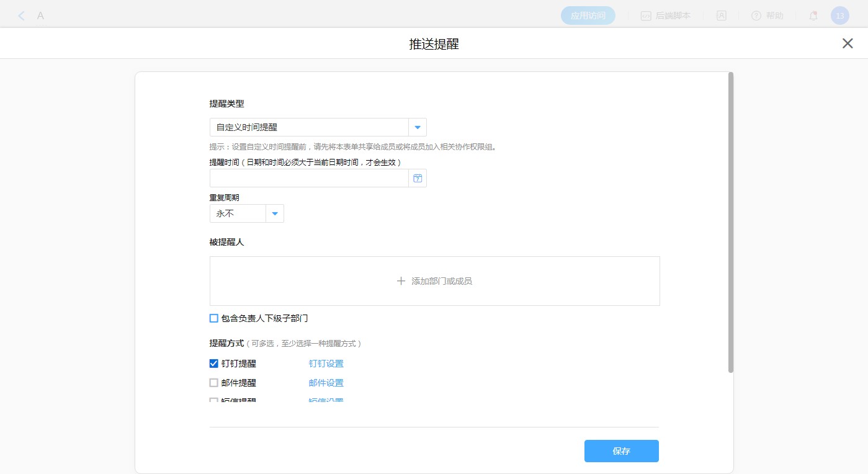The height and width of the screenshot is (474, 868).
Task: Open the 邮件设置 link
Action: pyautogui.click(x=326, y=383)
